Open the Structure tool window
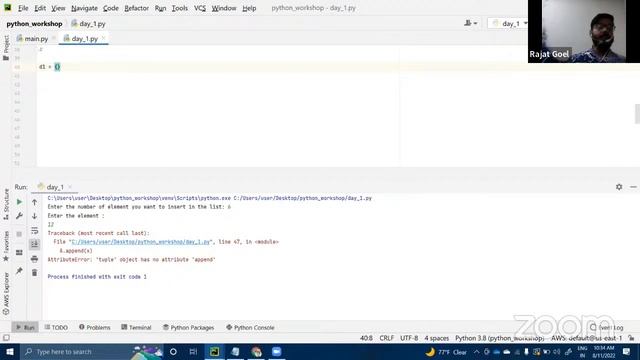 point(6,204)
